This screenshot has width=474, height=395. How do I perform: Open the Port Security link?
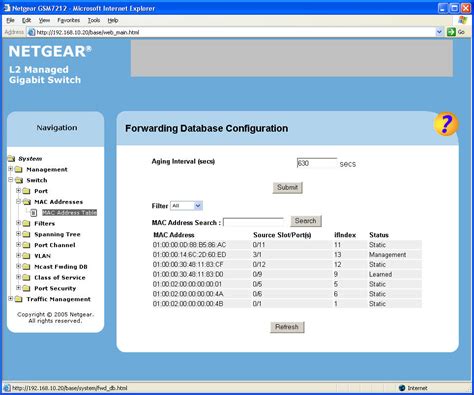pos(55,288)
